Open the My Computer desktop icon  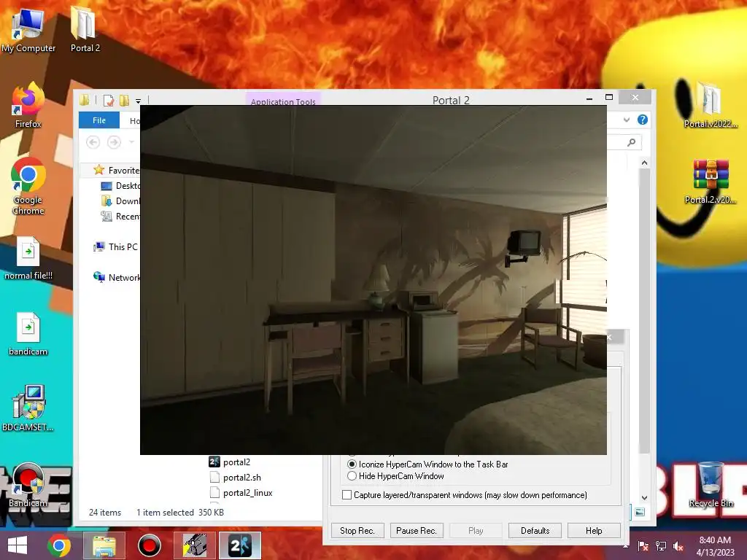pos(28,29)
